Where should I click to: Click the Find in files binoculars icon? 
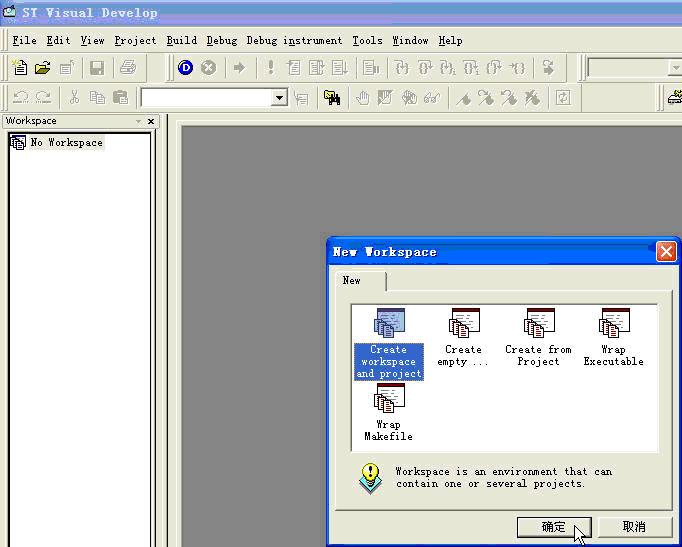click(332, 97)
